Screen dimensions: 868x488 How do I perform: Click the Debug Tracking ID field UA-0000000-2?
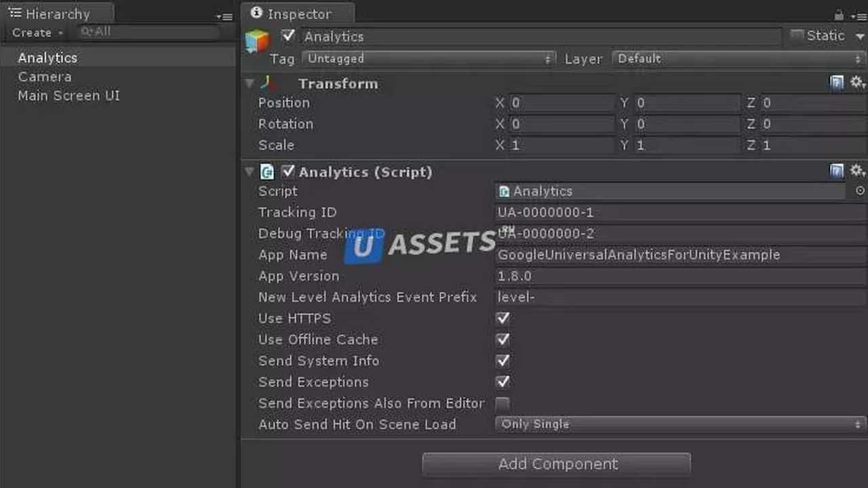[x=681, y=233]
